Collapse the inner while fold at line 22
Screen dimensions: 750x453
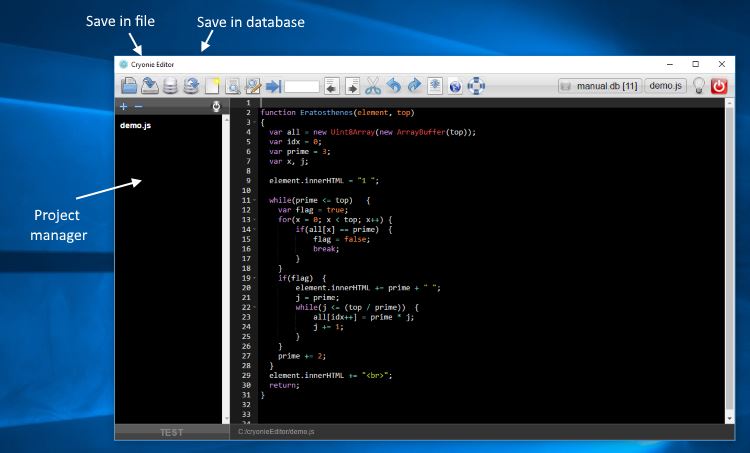(x=254, y=308)
